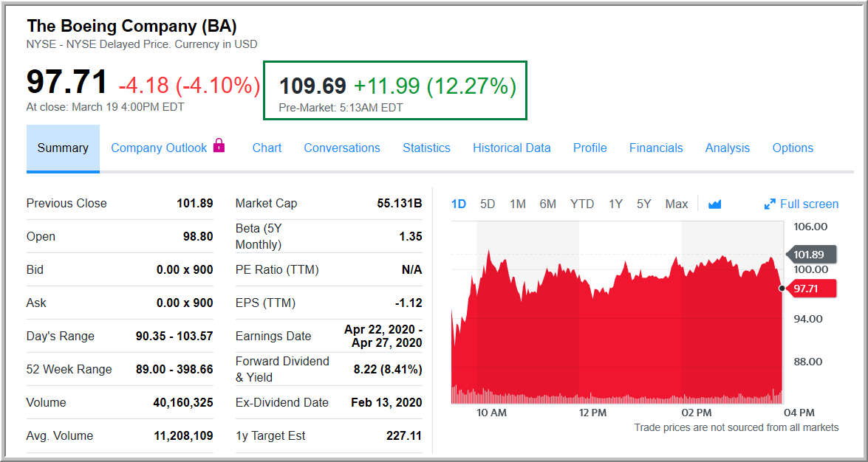Image resolution: width=868 pixels, height=462 pixels.
Task: Click the Forward Dividend 8.22 (8.41%)
Action: [x=388, y=369]
